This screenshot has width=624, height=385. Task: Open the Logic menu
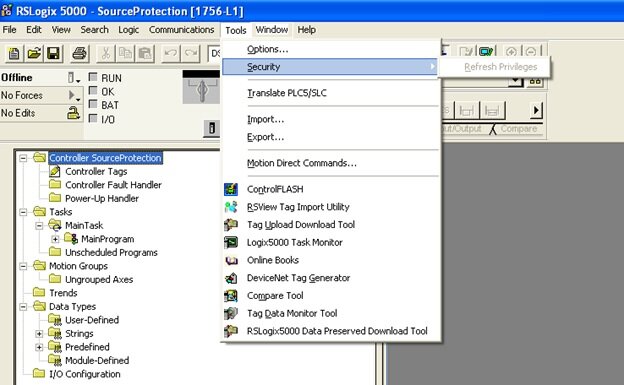click(x=129, y=30)
